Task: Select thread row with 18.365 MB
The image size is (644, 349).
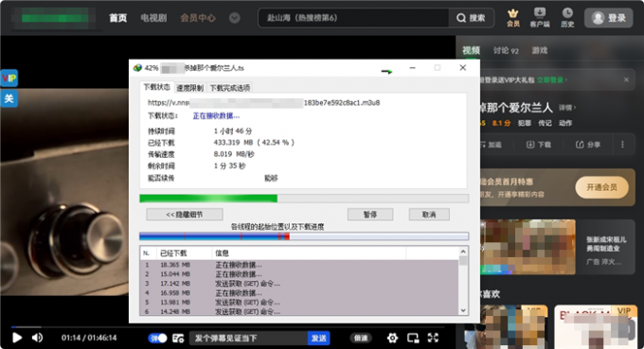Action: pyautogui.click(x=299, y=265)
